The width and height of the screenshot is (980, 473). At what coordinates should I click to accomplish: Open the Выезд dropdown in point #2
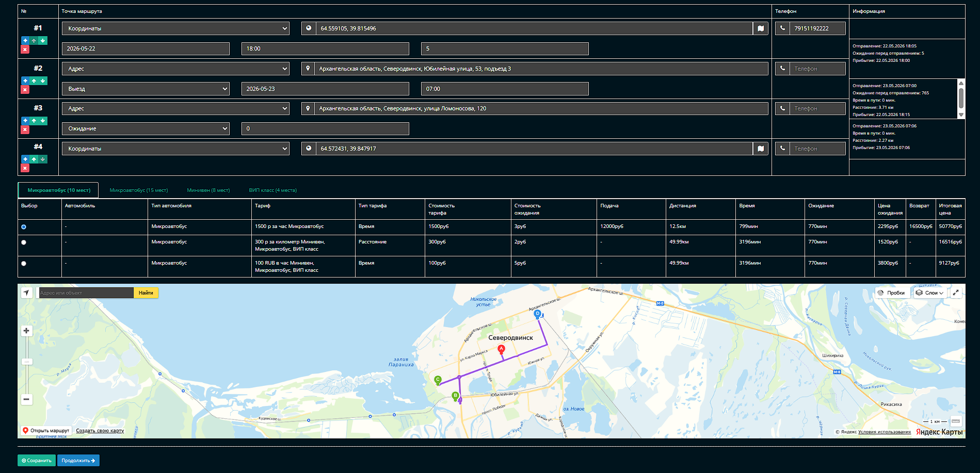pyautogui.click(x=146, y=89)
